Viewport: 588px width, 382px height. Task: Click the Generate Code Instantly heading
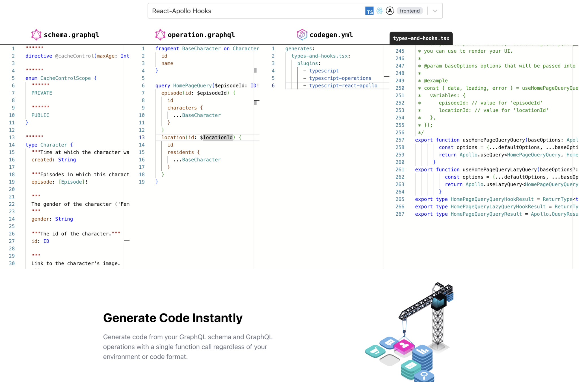[173, 318]
